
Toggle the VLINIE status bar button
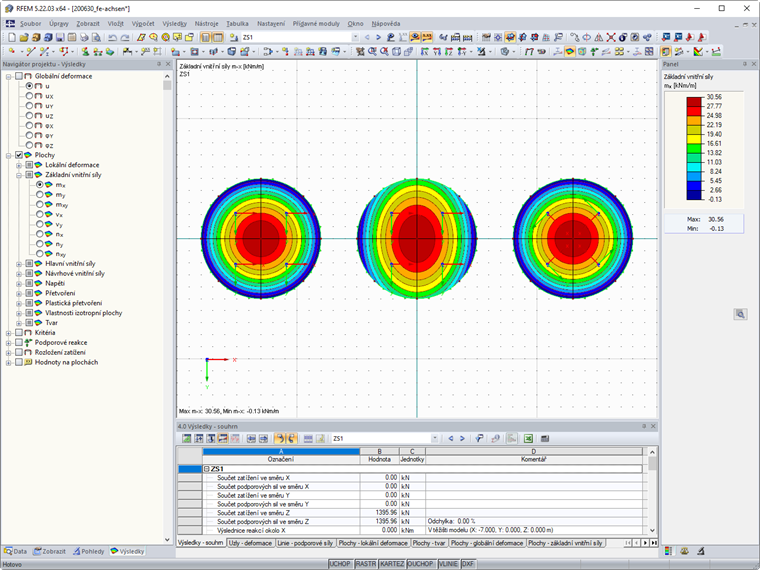448,564
